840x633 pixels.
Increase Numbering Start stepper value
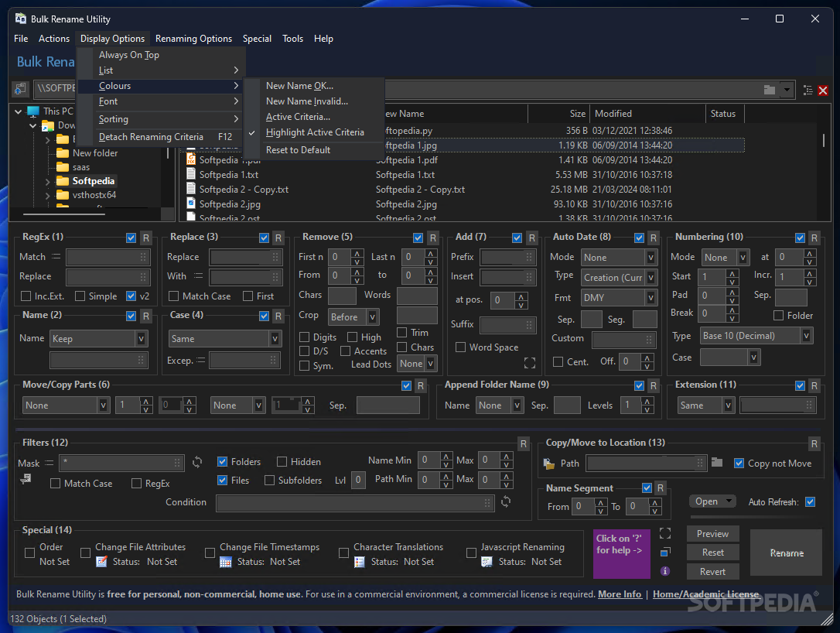[732, 273]
